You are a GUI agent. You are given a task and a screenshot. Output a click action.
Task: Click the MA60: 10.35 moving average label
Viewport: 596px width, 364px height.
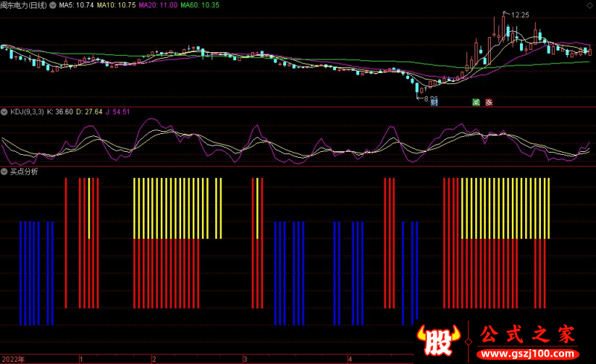tap(200, 5)
